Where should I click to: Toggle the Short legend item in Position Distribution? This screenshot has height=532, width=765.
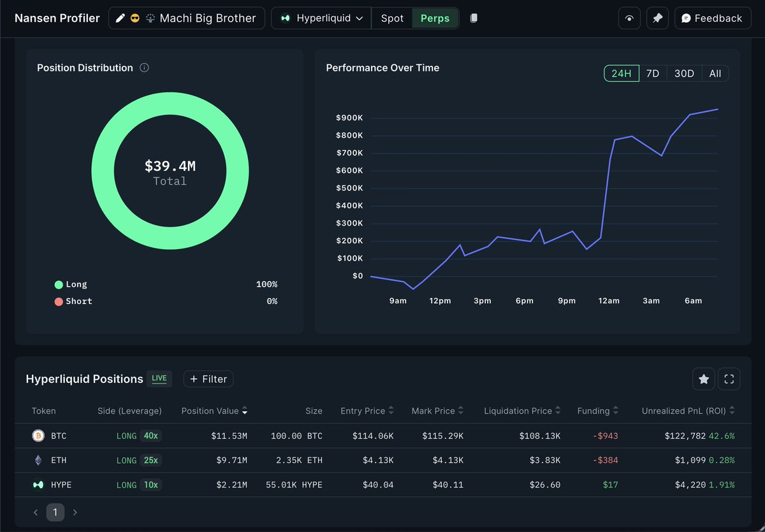point(73,301)
